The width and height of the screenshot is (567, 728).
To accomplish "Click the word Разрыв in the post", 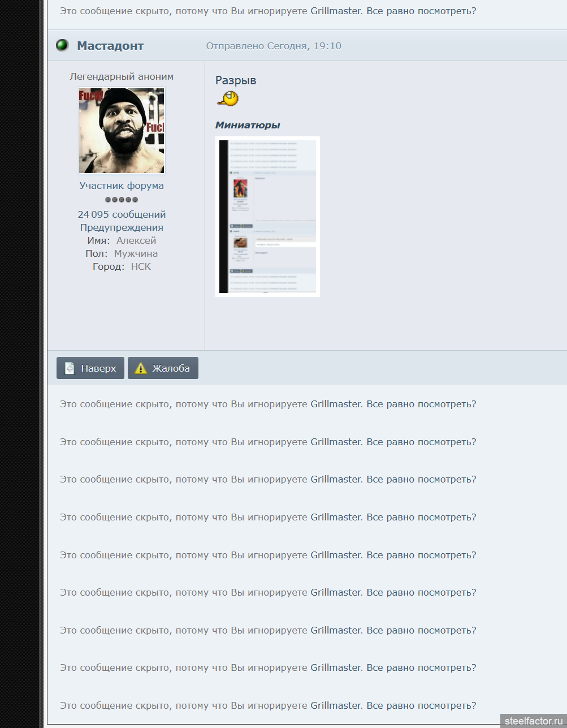I will [x=236, y=80].
